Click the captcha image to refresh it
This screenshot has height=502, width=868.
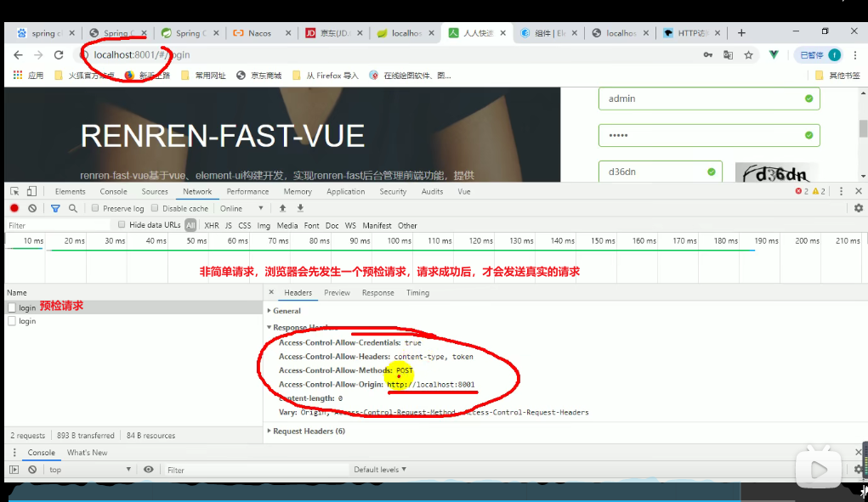[x=776, y=173]
